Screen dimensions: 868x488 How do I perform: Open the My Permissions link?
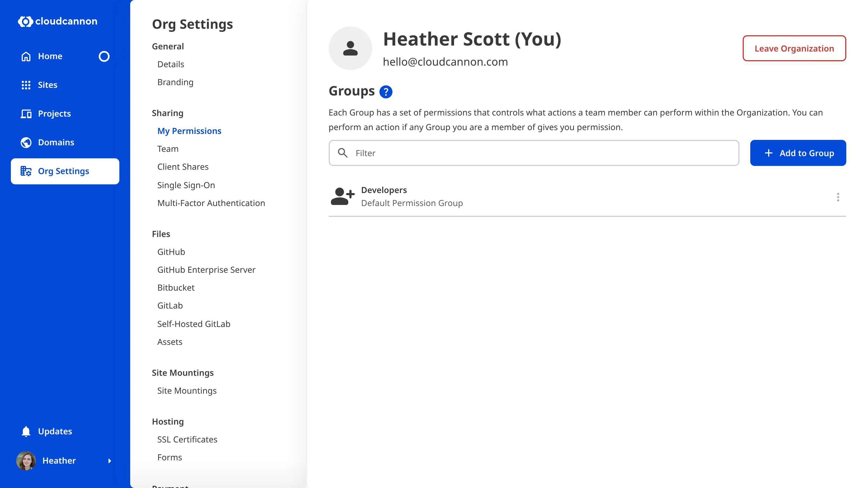(189, 131)
